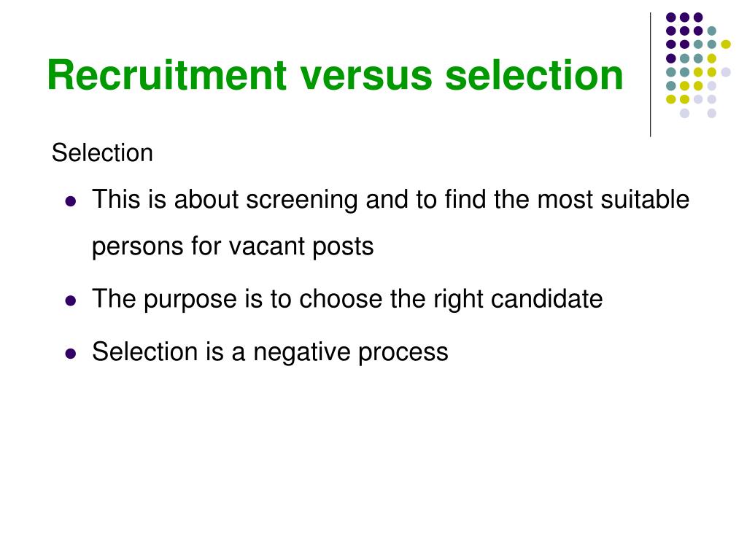Click the lavender dot at the grid's bottom right
The width and height of the screenshot is (747, 560).
(712, 113)
